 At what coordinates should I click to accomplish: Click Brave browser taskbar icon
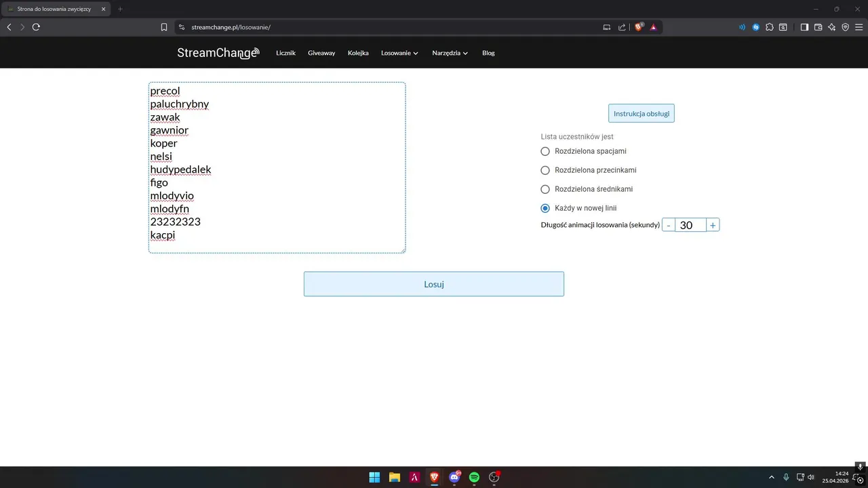coord(434,477)
